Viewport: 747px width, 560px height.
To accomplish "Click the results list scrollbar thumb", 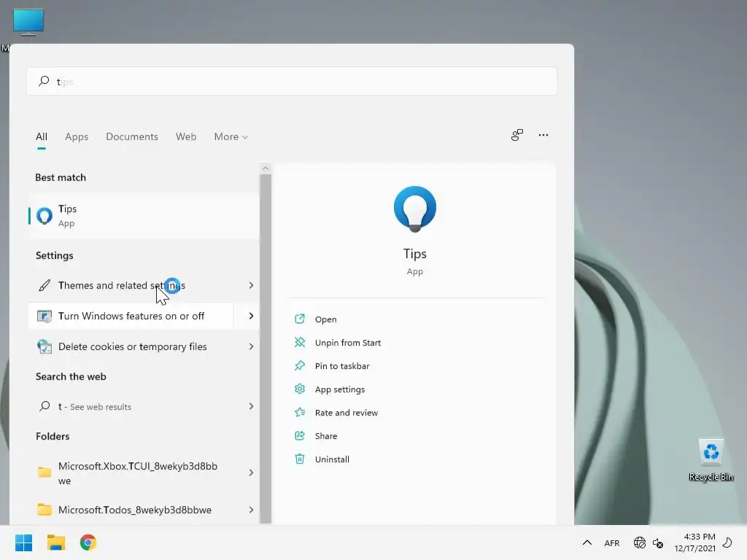I will click(x=266, y=349).
